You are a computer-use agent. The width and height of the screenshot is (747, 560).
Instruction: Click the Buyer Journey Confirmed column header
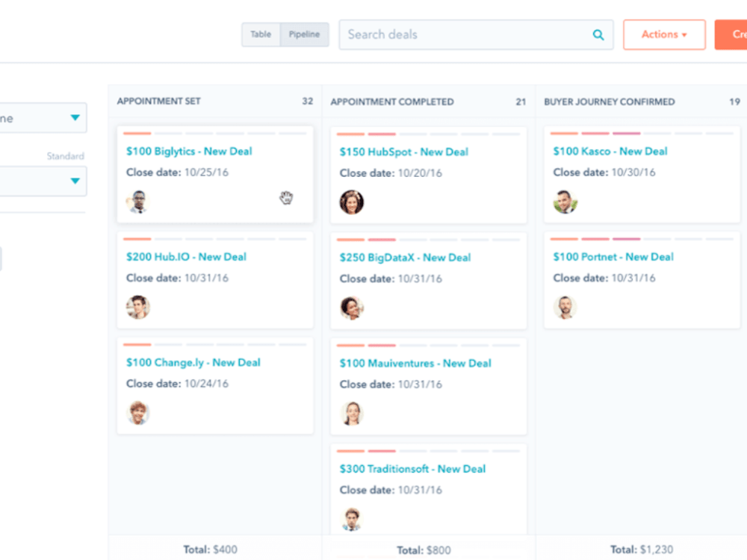[610, 102]
